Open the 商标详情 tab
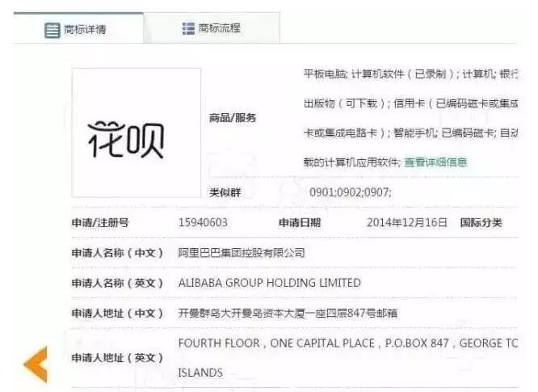Image resolution: width=538 pixels, height=392 pixels. pyautogui.click(x=78, y=28)
